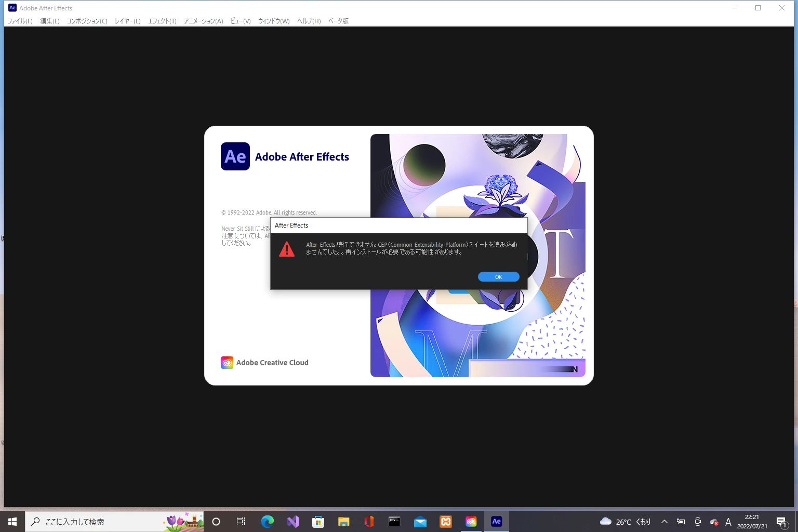Click the battery status tray icon
This screenshot has width=798, height=532.
[681, 522]
